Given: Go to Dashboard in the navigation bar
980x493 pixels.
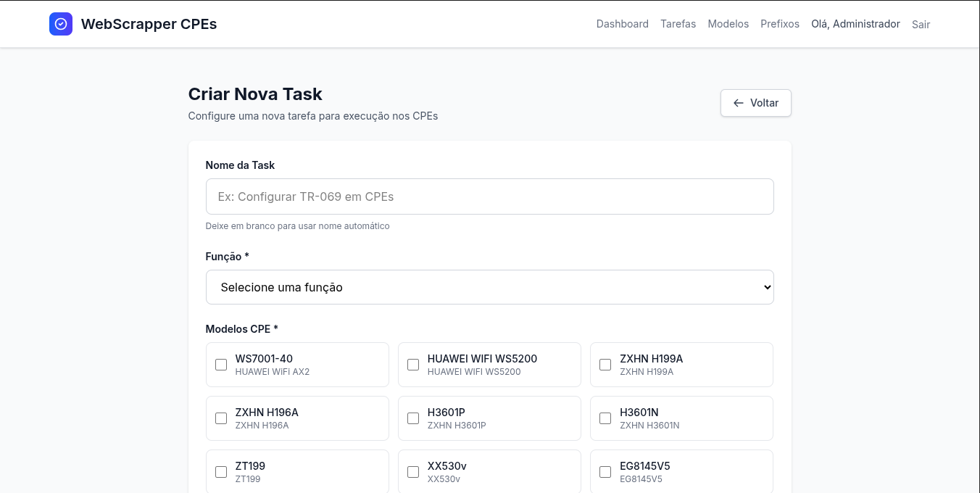Looking at the screenshot, I should coord(622,24).
